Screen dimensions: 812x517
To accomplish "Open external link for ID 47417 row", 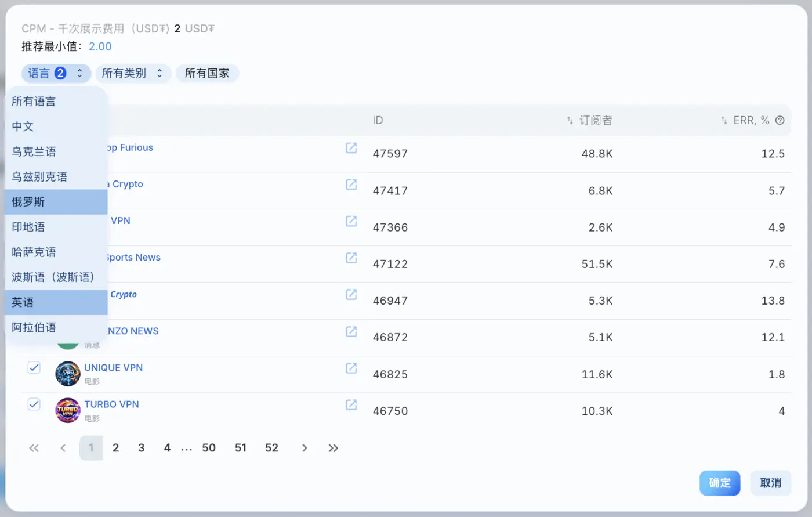I will tap(351, 184).
